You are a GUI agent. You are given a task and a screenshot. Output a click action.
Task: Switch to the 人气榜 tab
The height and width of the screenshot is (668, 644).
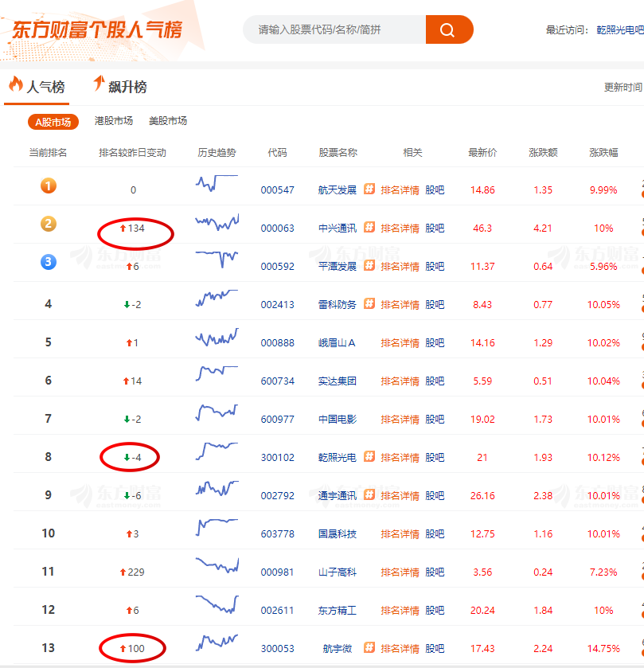(x=37, y=87)
